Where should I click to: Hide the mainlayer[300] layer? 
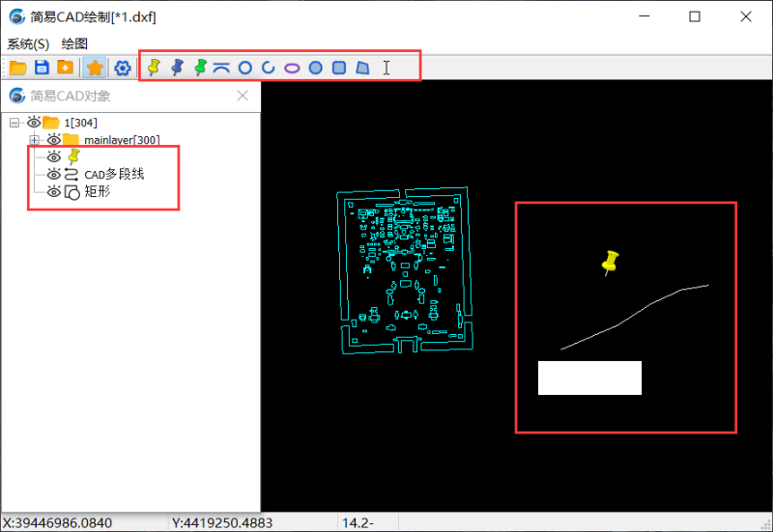tap(54, 139)
